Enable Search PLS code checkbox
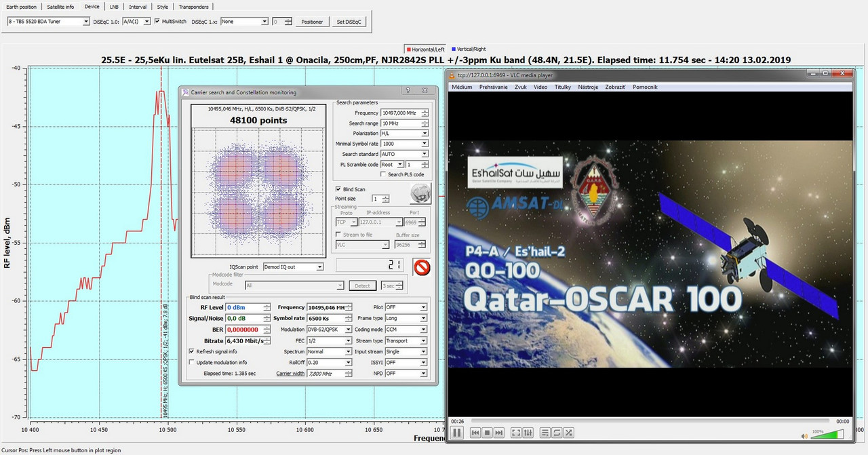The height and width of the screenshot is (455, 868). [x=383, y=174]
